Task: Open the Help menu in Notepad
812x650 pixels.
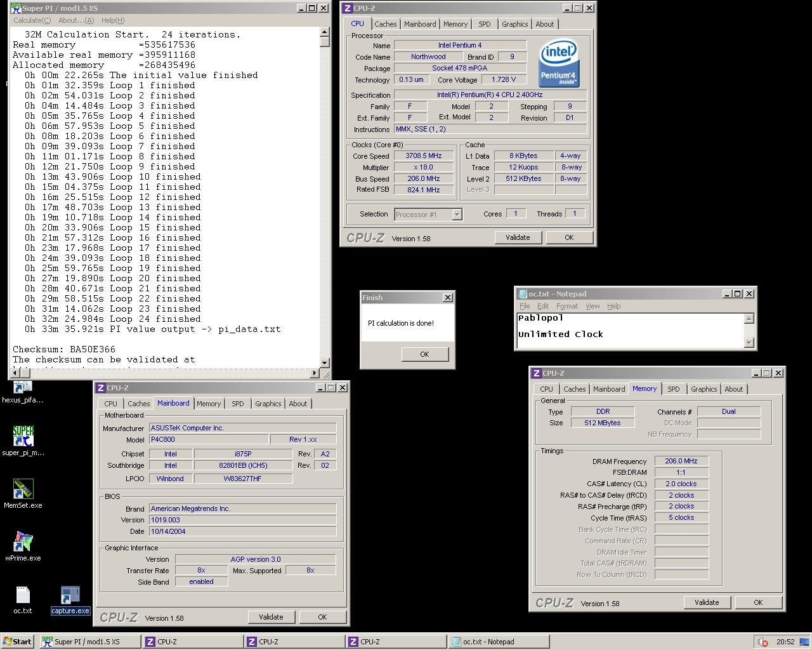Action: point(614,306)
